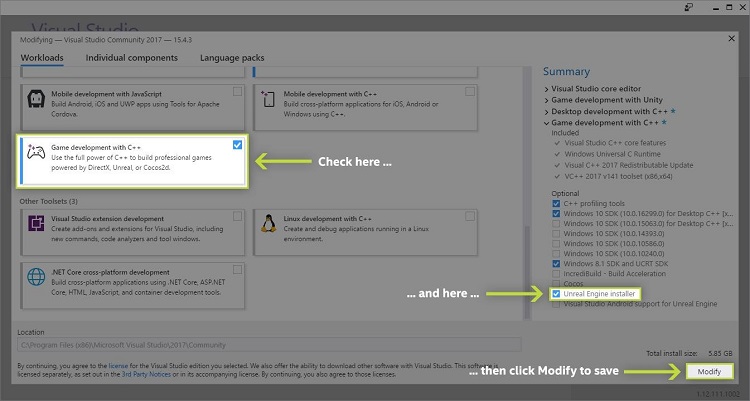Check .NET Core cross-platform development workload
Viewport: 750px width, 401px height.
point(237,269)
